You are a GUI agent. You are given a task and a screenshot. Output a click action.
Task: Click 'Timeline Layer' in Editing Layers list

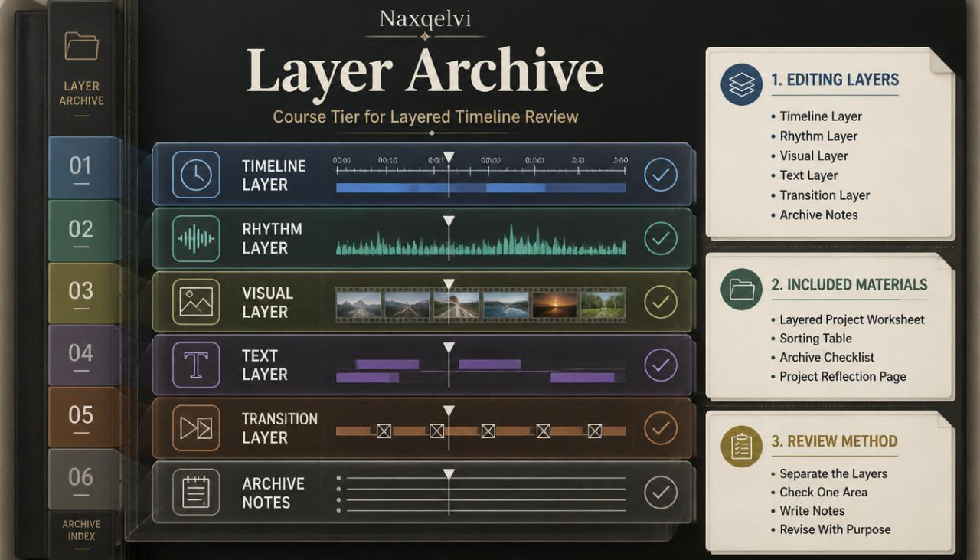[821, 116]
